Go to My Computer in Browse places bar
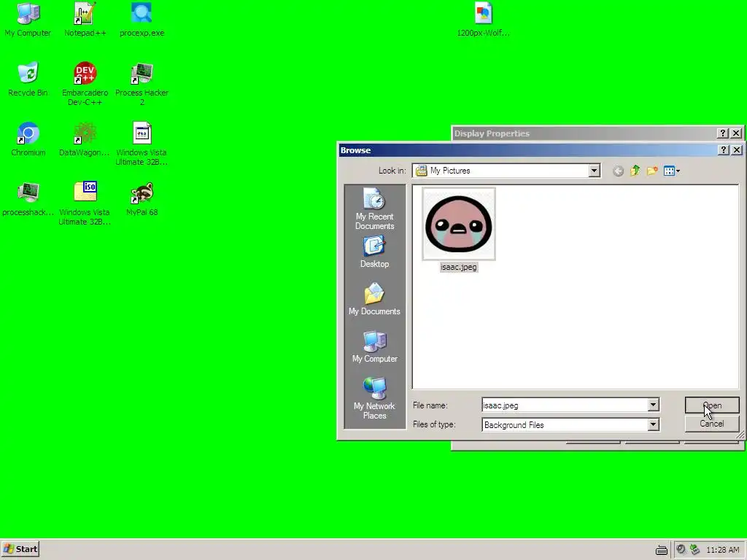This screenshot has height=560, width=747. [374, 346]
